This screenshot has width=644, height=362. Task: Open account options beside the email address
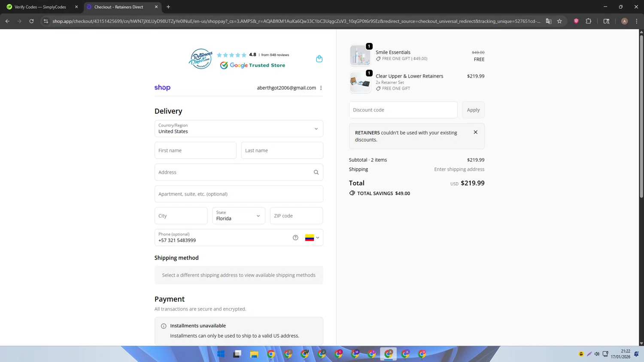pyautogui.click(x=321, y=88)
